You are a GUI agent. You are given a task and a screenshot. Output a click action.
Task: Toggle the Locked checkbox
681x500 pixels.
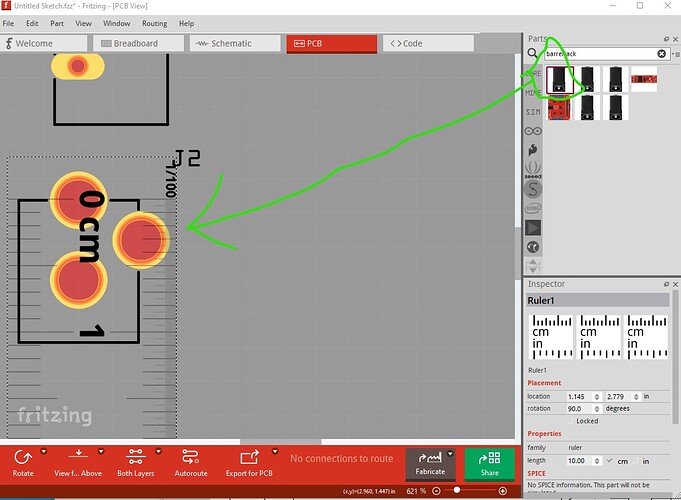[571, 421]
